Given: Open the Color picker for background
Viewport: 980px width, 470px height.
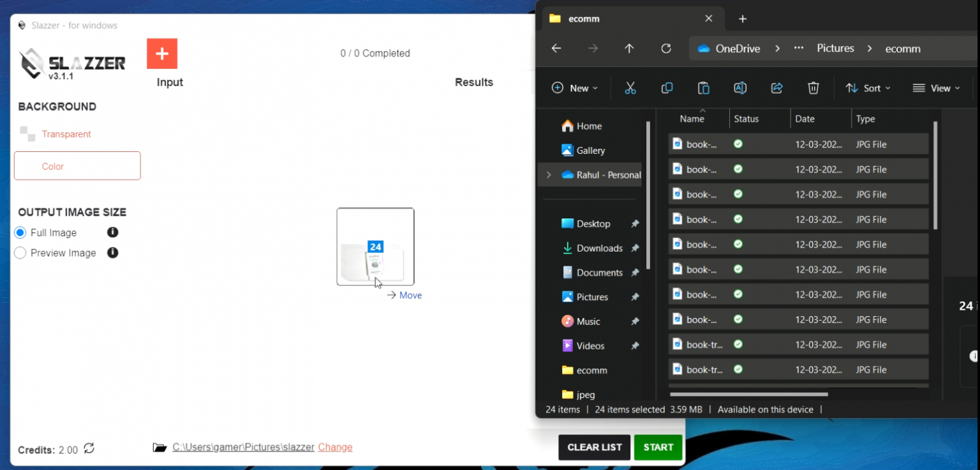Looking at the screenshot, I should click(x=77, y=165).
